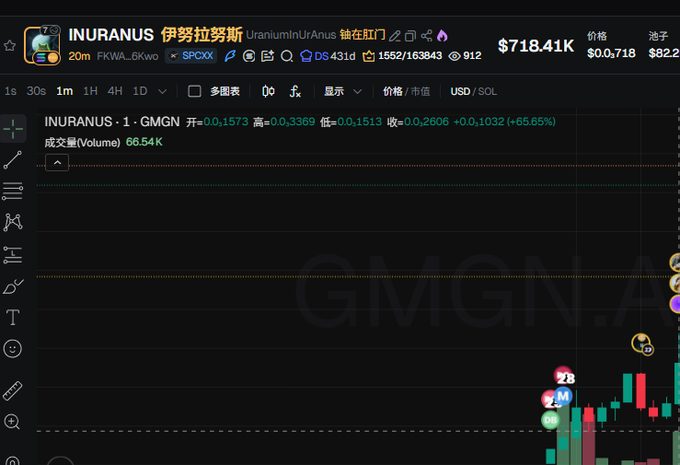Click the purple flame icon beside the token name
Screen dimensions: 680x465
coord(442,36)
